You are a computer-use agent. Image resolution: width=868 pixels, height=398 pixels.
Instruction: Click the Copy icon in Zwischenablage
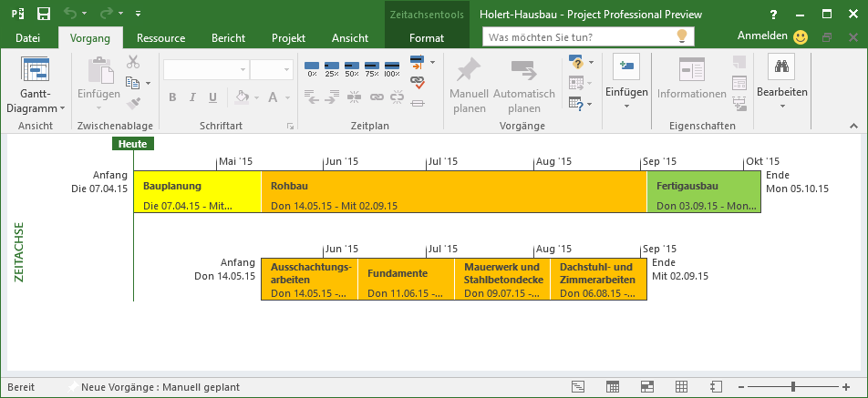tap(132, 83)
